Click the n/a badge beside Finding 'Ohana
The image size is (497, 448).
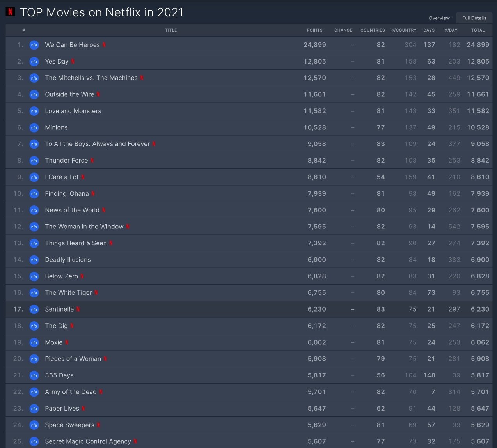34,194
